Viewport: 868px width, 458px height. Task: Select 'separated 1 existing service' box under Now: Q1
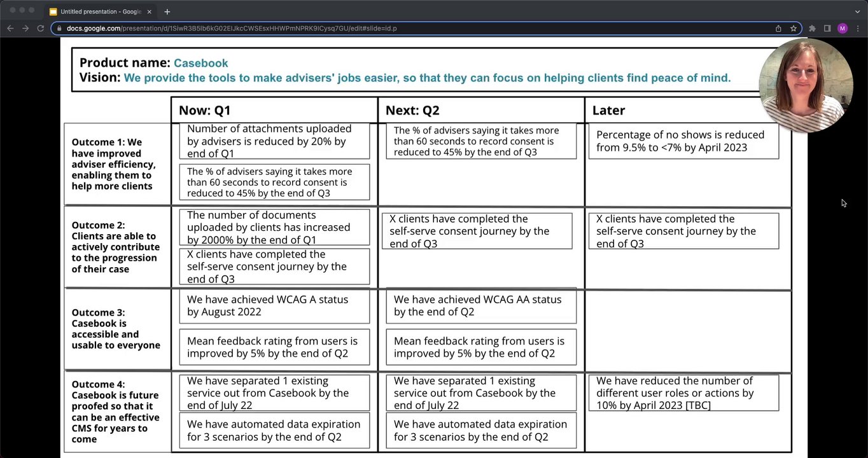click(x=274, y=392)
